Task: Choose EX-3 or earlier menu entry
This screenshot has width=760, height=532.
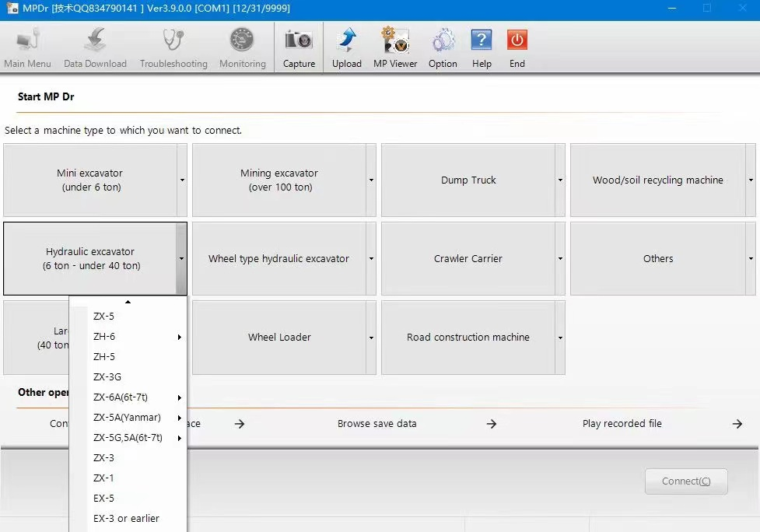Action: click(x=126, y=519)
